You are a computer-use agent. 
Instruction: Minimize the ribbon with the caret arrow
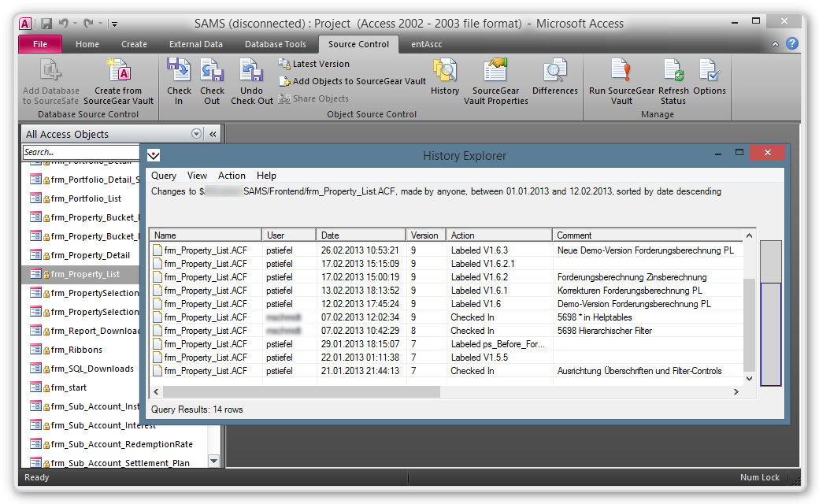tap(775, 44)
